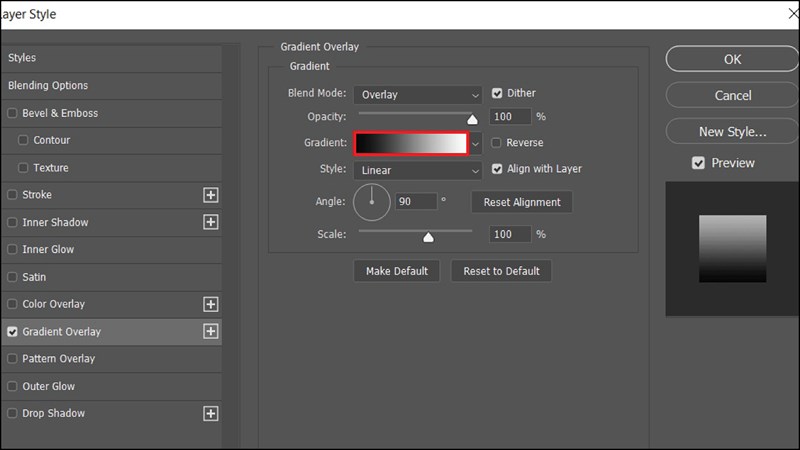Add another Stroke effect with plus icon

(x=211, y=195)
